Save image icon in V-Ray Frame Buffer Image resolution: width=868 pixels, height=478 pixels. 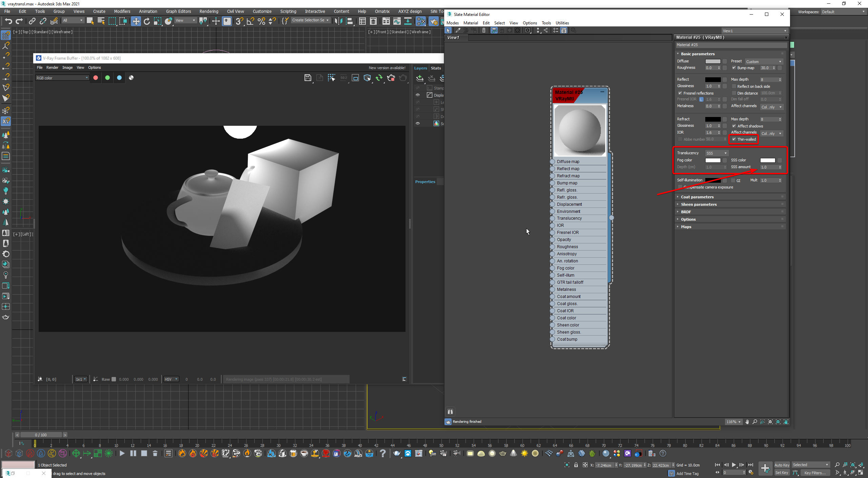(308, 78)
